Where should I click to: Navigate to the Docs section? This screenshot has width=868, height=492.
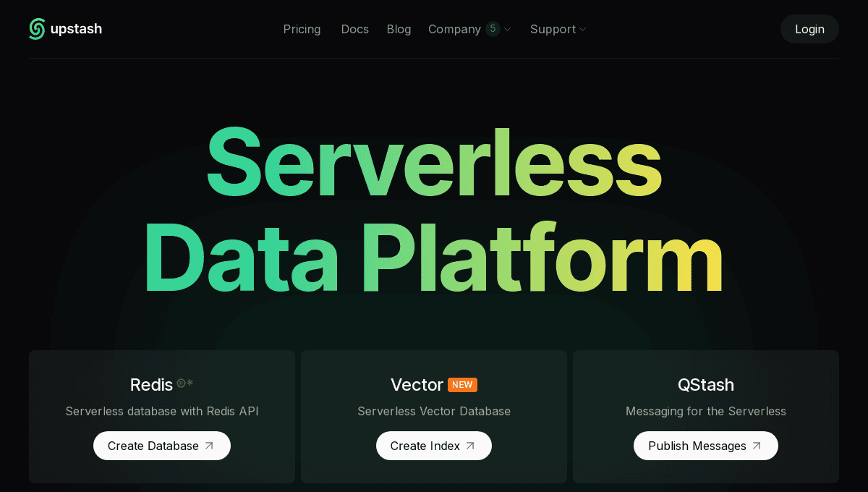pyautogui.click(x=354, y=29)
